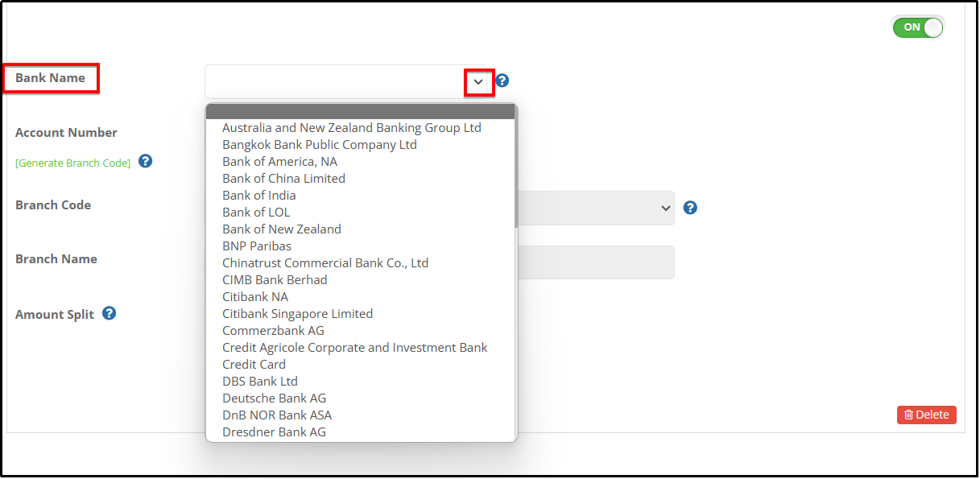Image resolution: width=980 pixels, height=479 pixels.
Task: Click help icon beside Amount Split
Action: [110, 313]
